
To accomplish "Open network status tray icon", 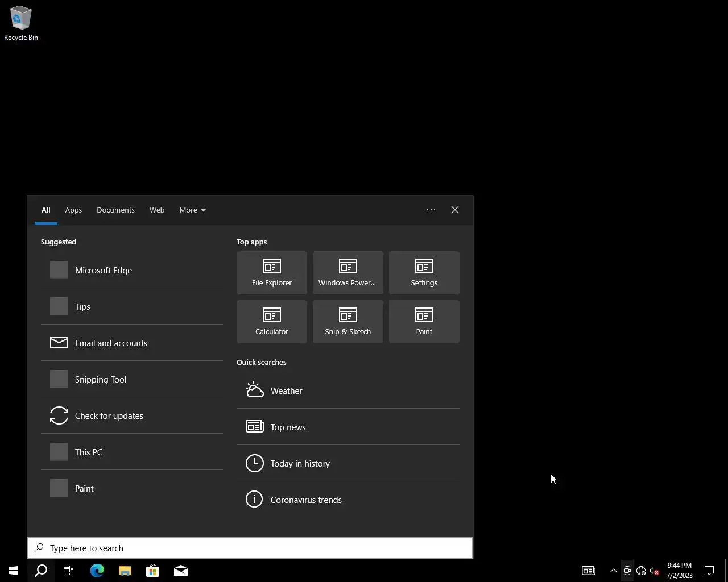I will point(641,571).
